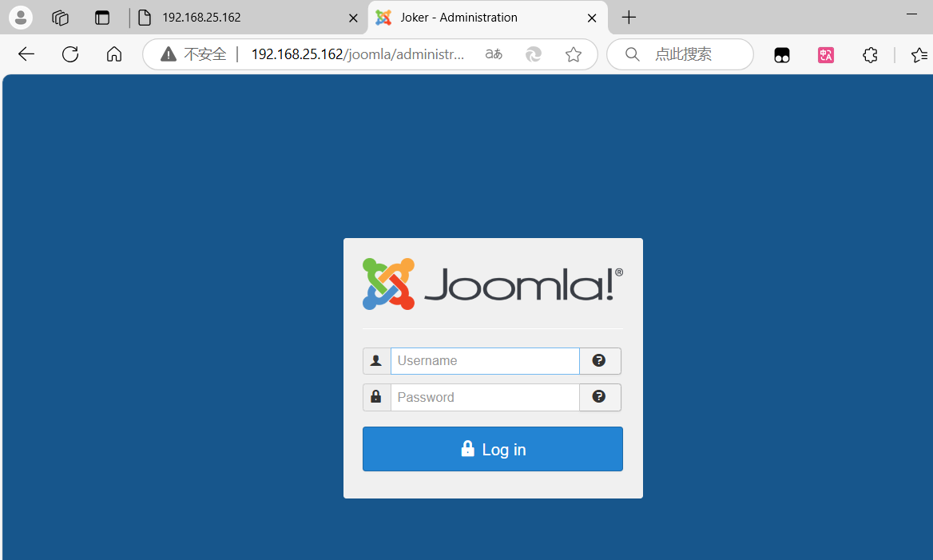933x560 pixels.
Task: Click the user icon beside Username
Action: click(377, 360)
